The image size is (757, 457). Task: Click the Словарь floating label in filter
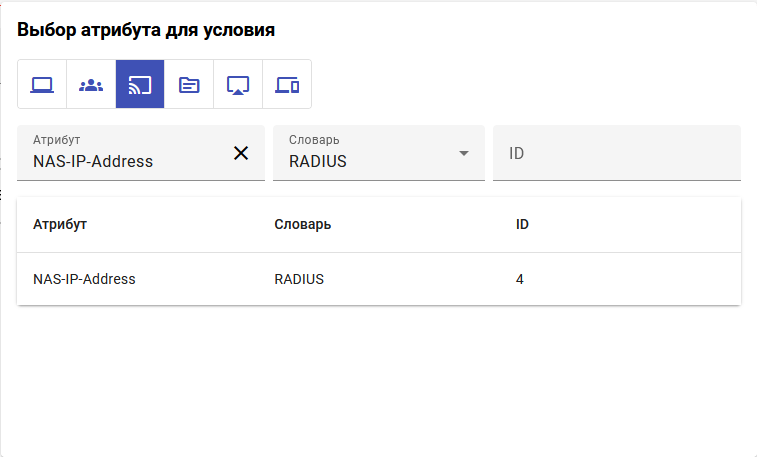click(314, 140)
